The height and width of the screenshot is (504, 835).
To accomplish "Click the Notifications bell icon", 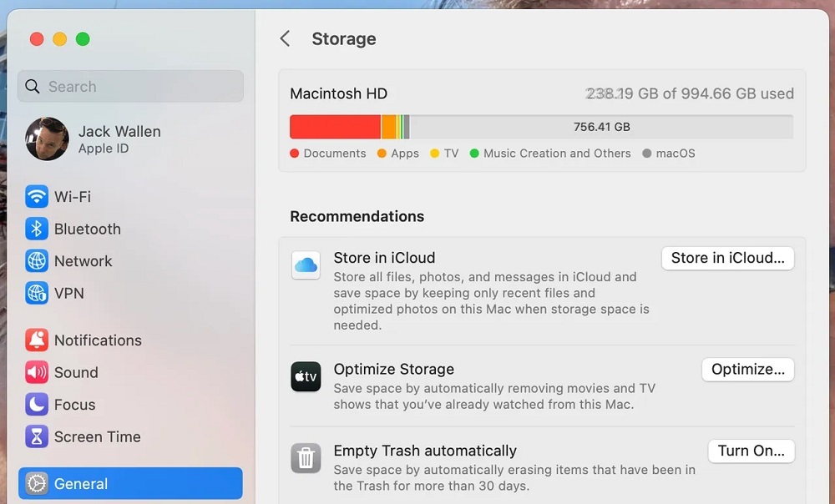I will click(x=37, y=340).
